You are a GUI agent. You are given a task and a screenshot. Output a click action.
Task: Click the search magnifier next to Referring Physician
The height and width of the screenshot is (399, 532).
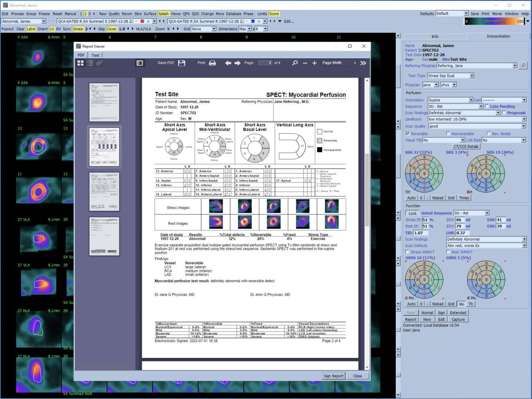click(x=523, y=65)
